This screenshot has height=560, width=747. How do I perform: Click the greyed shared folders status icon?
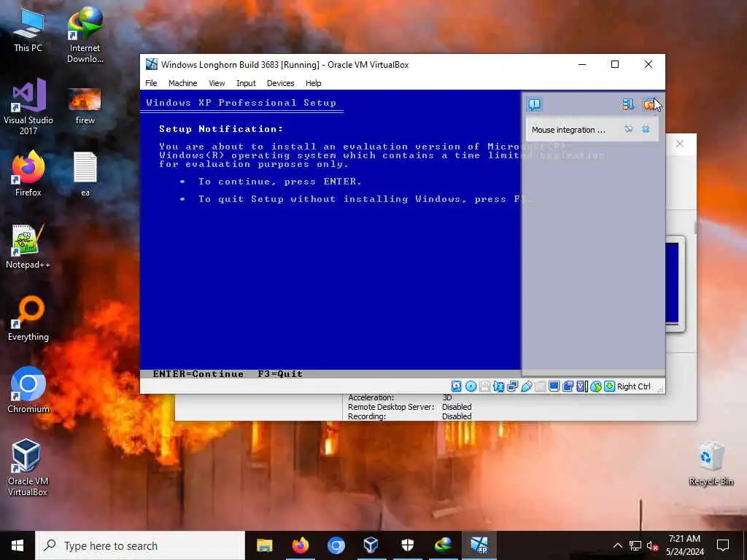point(541,386)
